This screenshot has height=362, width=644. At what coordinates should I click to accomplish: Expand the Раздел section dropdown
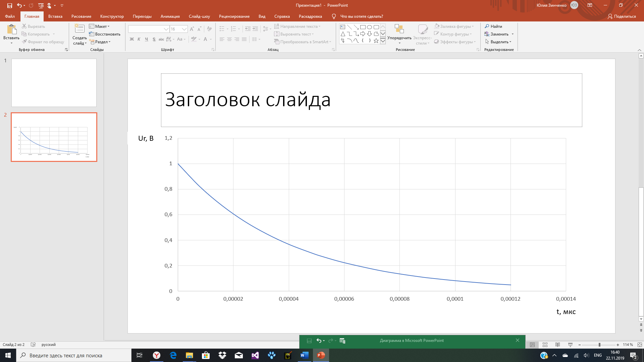pyautogui.click(x=100, y=42)
